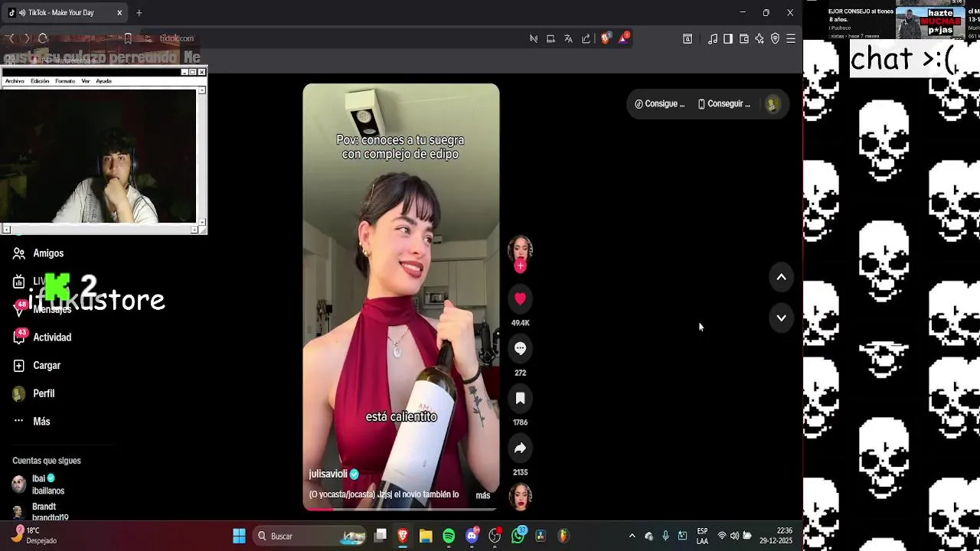Share the video using arrow icon

pos(520,448)
